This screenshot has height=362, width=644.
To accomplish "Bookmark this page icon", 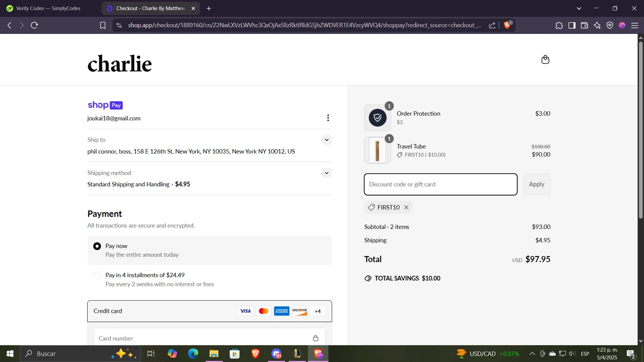I will tap(103, 25).
